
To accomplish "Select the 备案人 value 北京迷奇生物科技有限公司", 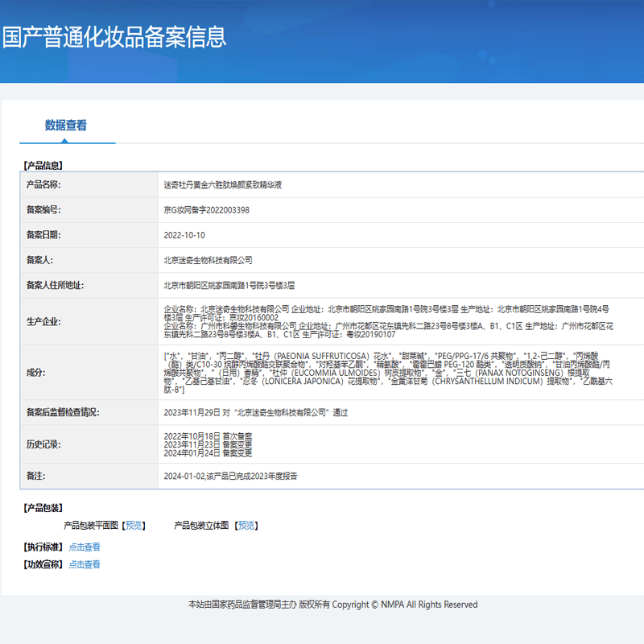I will [x=208, y=260].
